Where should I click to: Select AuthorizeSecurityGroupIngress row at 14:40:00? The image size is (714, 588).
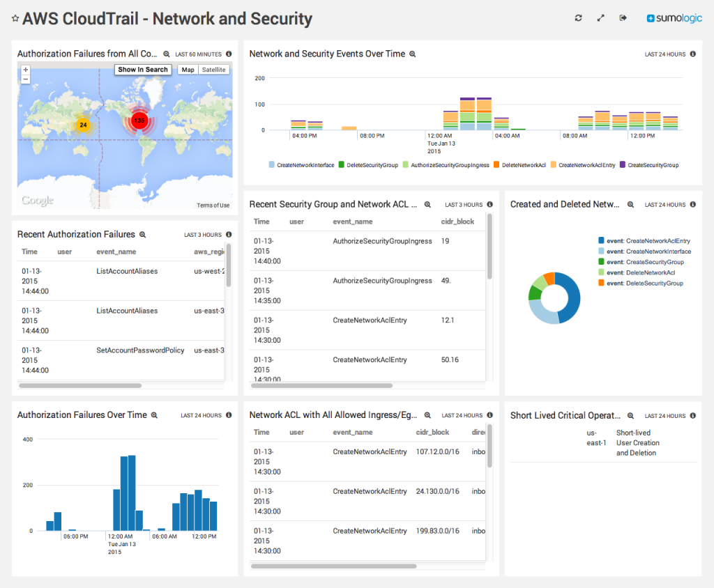coord(367,251)
